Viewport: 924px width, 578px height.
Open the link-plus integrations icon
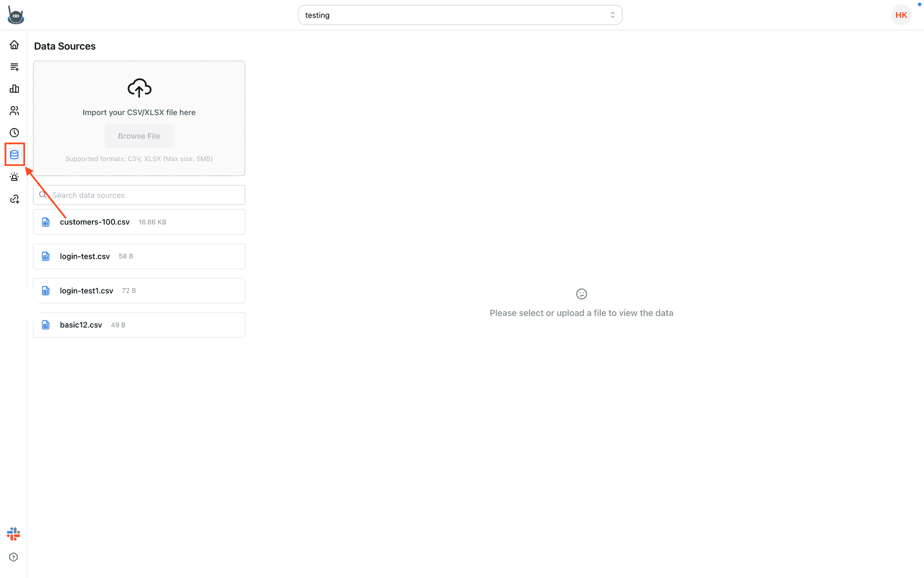[14, 199]
